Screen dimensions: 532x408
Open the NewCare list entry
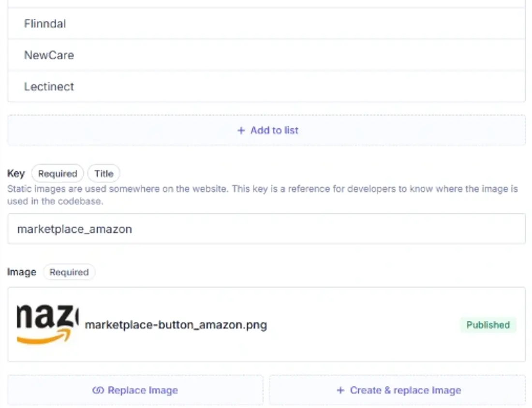pyautogui.click(x=266, y=55)
